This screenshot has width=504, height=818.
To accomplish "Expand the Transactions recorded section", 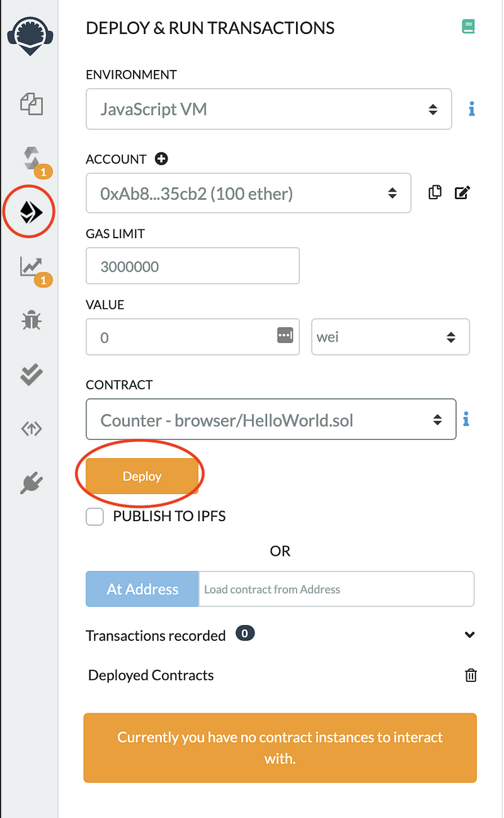I will point(469,635).
